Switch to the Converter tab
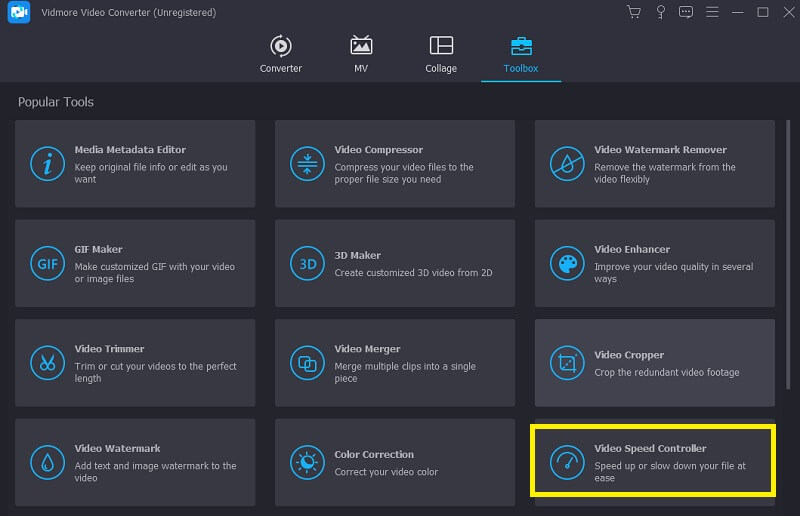This screenshot has height=516, width=800. coord(281,54)
